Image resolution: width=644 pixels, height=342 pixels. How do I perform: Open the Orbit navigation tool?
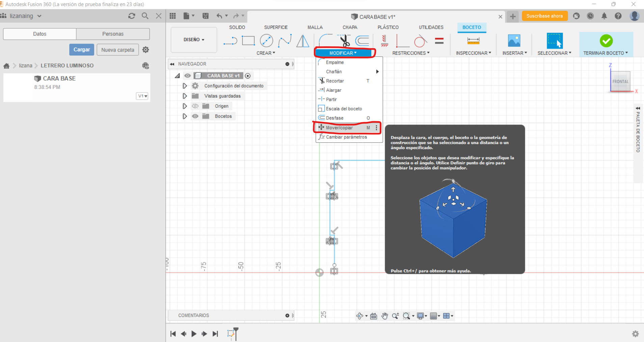tap(359, 316)
